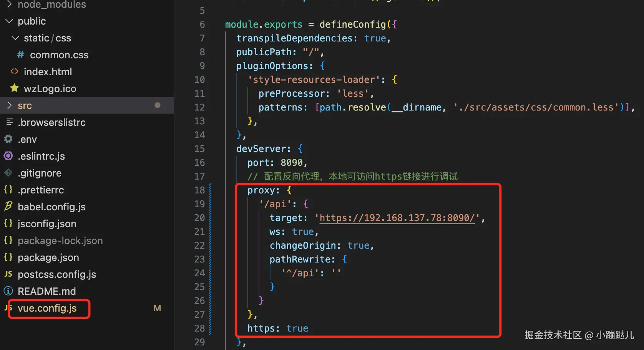Click the 'transpileDependencies' property
This screenshot has width=644, height=350.
click(294, 38)
